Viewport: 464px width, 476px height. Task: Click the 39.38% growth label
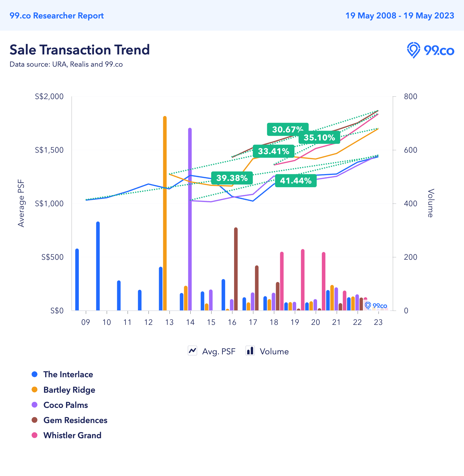232,178
